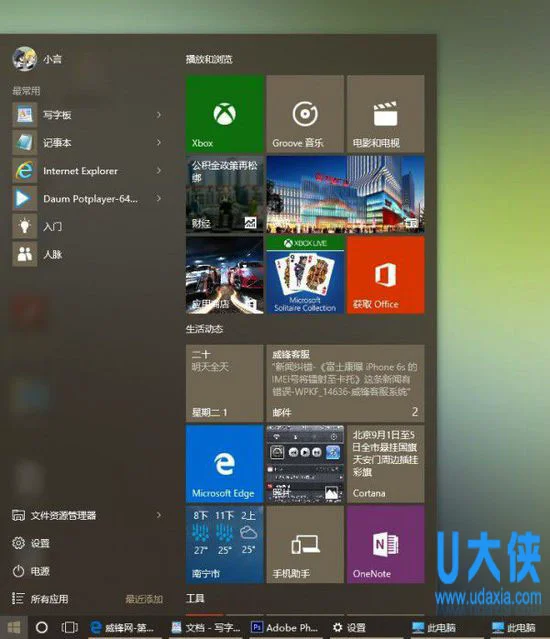The image size is (550, 639).
Task: Open the 南宁市 weather tile
Action: [224, 544]
